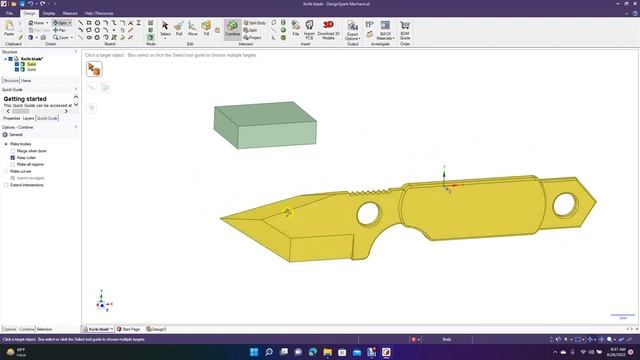Open the Knife blade tab dropdown arrow
This screenshot has width=640, height=360.
coord(112,329)
